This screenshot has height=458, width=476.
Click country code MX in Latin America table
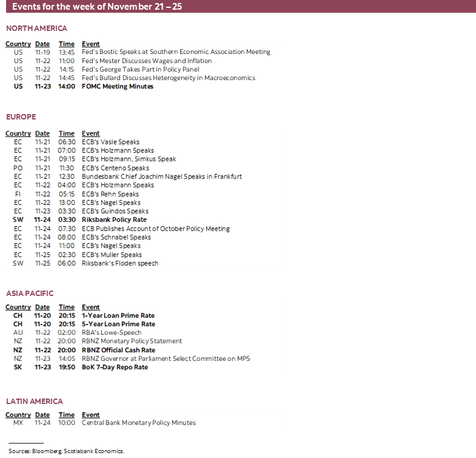18,423
